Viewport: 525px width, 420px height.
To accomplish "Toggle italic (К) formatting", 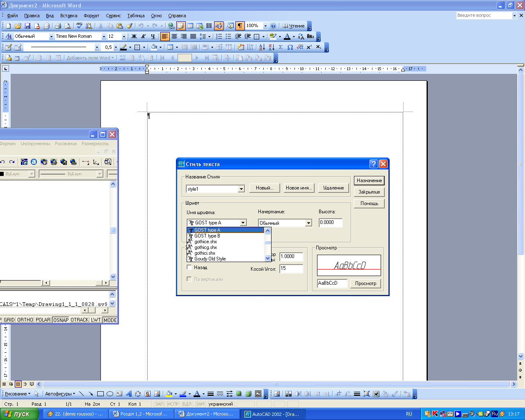I will click(143, 37).
